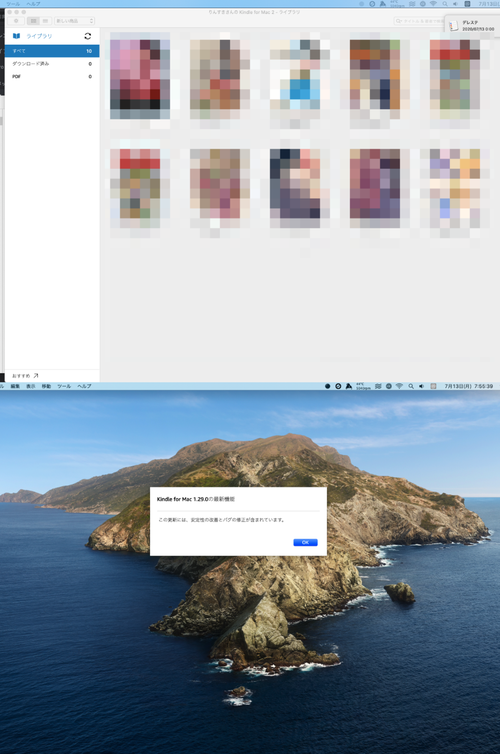500x754 pixels.
Task: Open the 移動 menu in menu bar
Action: pyautogui.click(x=46, y=386)
